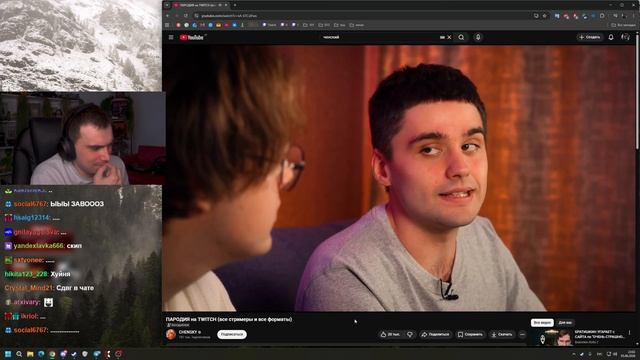Screen dimensions: 640x360
Task: Go to the YouTube home logo
Action: 192,37
